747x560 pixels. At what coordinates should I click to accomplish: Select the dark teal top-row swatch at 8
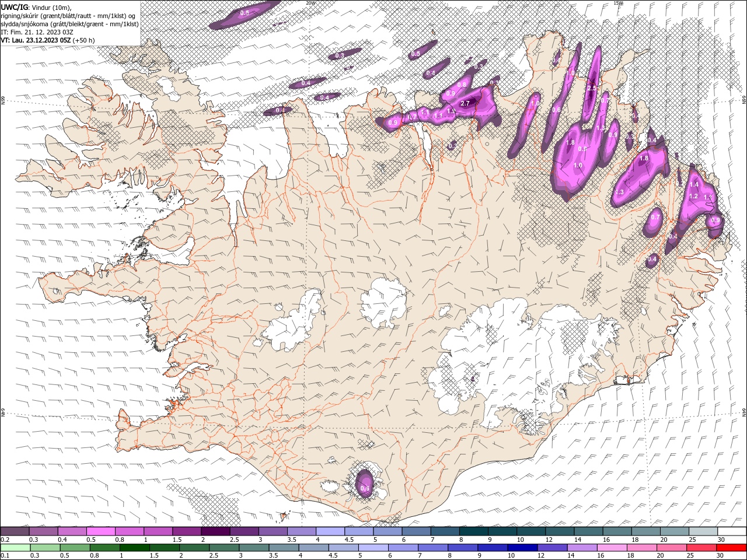point(473,531)
